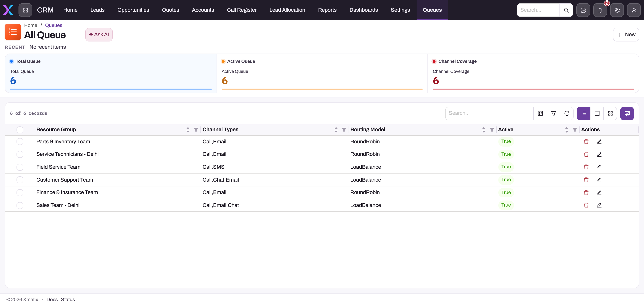Select the Field Service Team checkbox
Screen dimensions: 644x306
pyautogui.click(x=20, y=167)
